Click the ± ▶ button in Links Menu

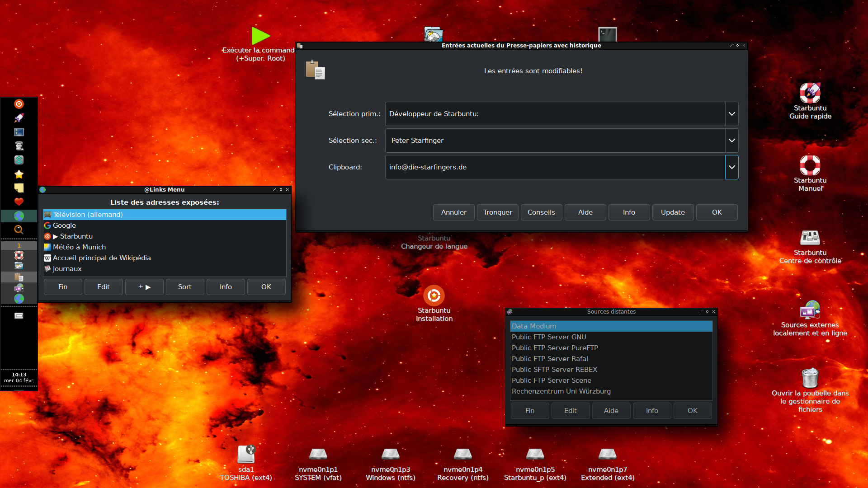click(144, 287)
